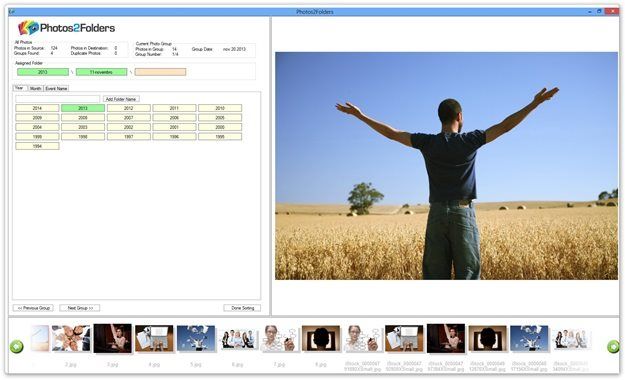This screenshot has height=380, width=625.
Task: Switch to the Event Name tab
Action: 56,88
